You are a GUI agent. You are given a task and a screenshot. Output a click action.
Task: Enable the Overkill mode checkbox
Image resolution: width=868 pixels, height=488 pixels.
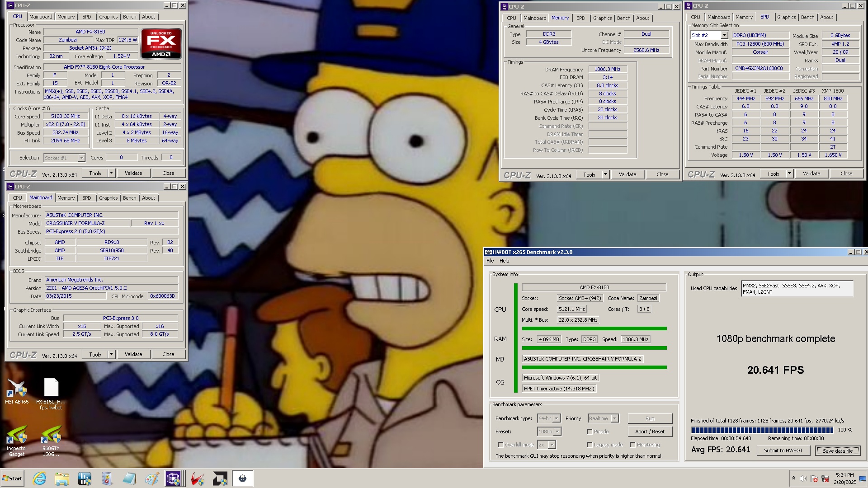click(x=500, y=445)
